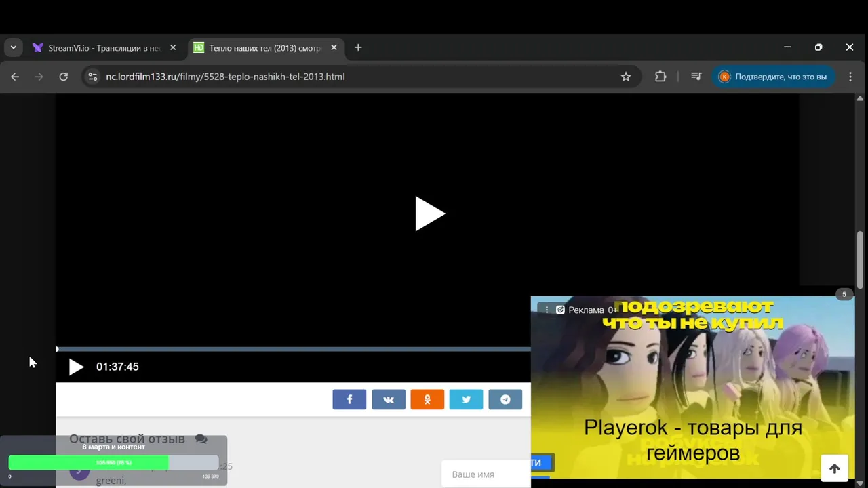
Task: Close the StreamVi.io tab
Action: click(173, 48)
